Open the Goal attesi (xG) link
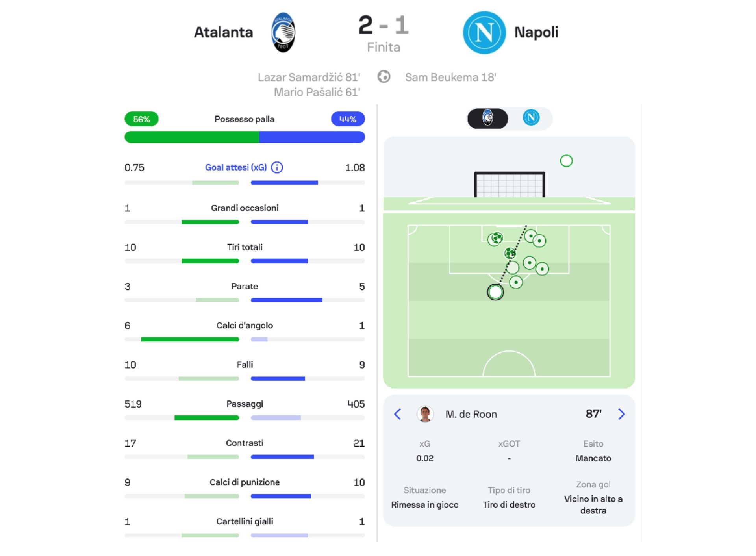The width and height of the screenshot is (756, 556). coord(235,168)
